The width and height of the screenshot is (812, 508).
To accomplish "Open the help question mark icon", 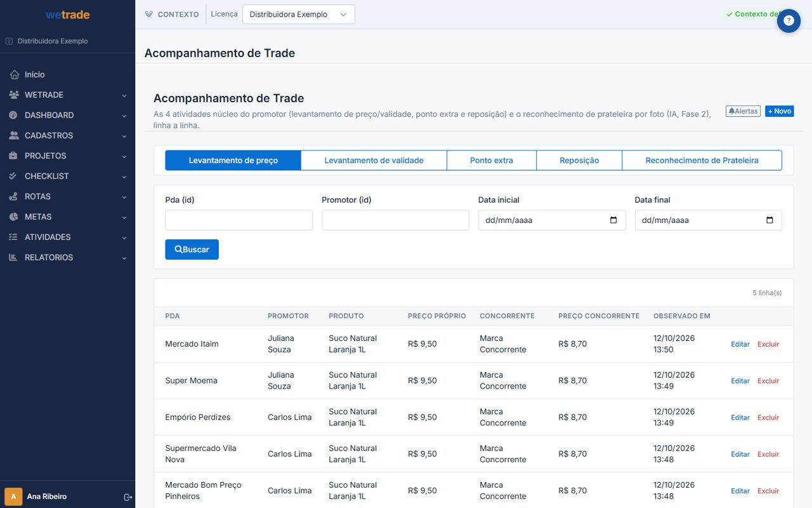I will click(789, 20).
